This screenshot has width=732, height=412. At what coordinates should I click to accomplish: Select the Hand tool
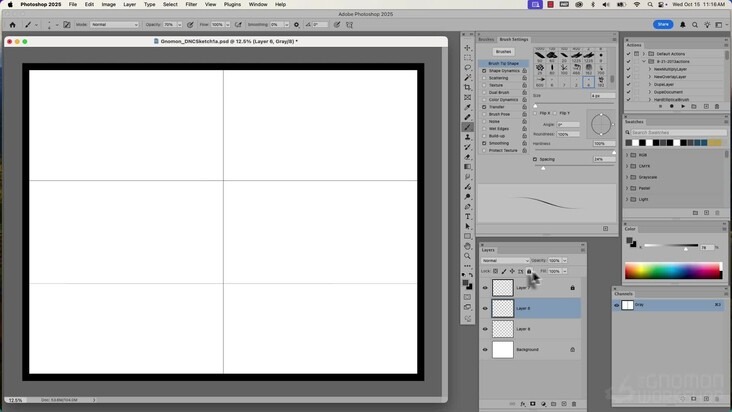click(467, 246)
